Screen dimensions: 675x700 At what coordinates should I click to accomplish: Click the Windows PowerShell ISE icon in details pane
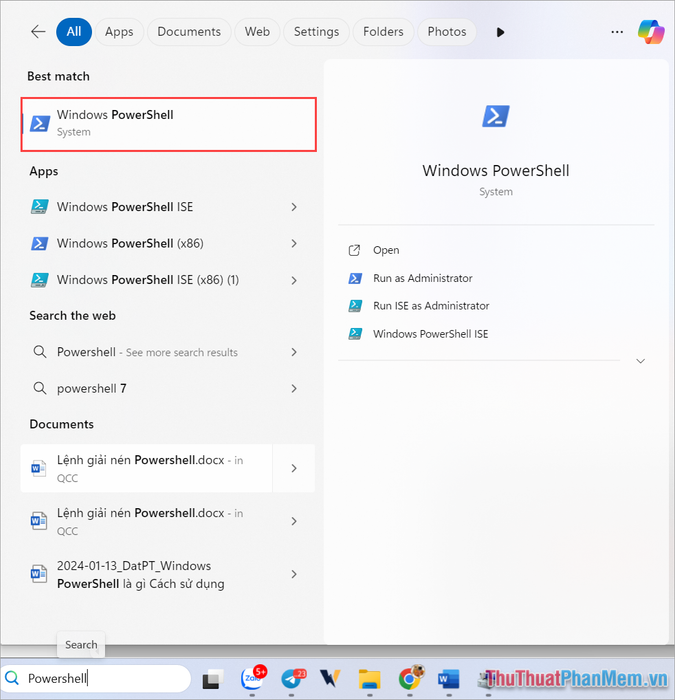pyautogui.click(x=355, y=333)
